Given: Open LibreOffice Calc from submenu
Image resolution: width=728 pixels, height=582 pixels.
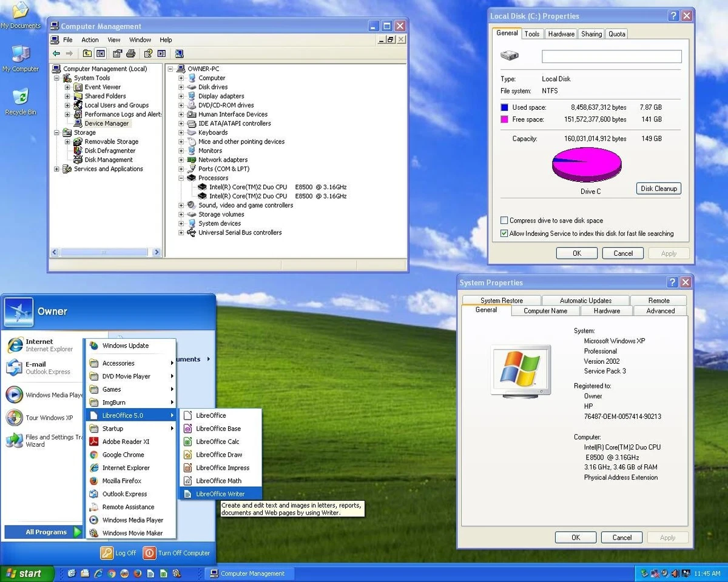Looking at the screenshot, I should [x=221, y=441].
